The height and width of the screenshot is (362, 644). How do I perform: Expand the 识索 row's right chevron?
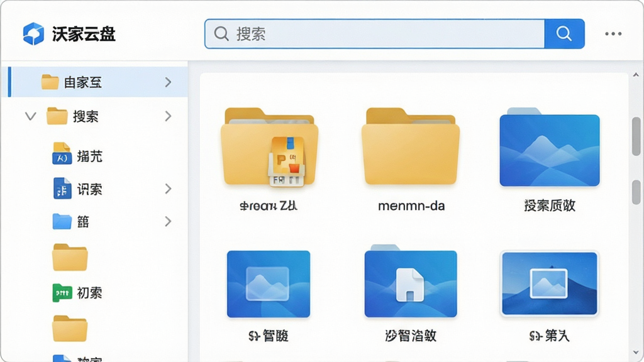coord(168,189)
